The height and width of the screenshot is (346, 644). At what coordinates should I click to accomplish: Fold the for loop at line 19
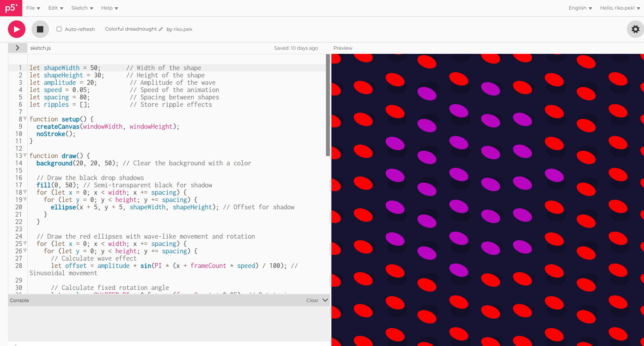coord(25,199)
